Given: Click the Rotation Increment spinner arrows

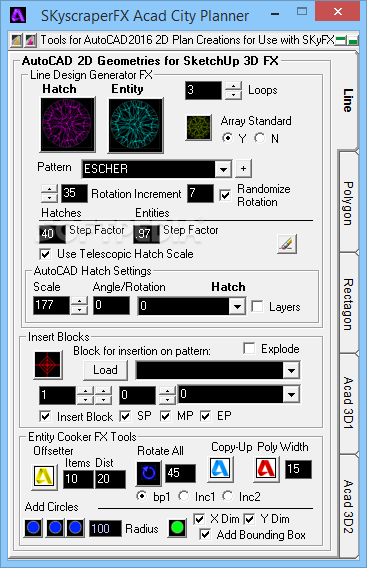Looking at the screenshot, I should pyautogui.click(x=49, y=193).
